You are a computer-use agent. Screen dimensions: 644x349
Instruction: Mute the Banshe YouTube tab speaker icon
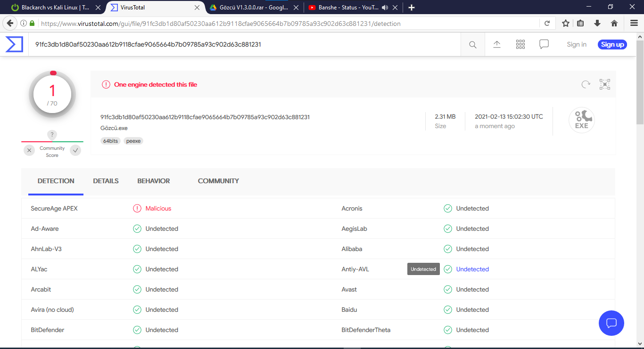tap(385, 8)
